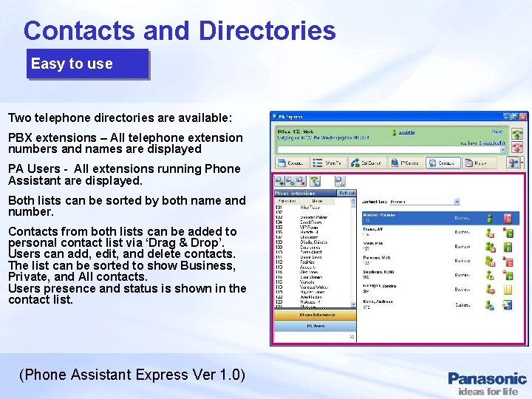
Task: Click the presence icon in the Stephens, Keith row
Action: [490, 275]
